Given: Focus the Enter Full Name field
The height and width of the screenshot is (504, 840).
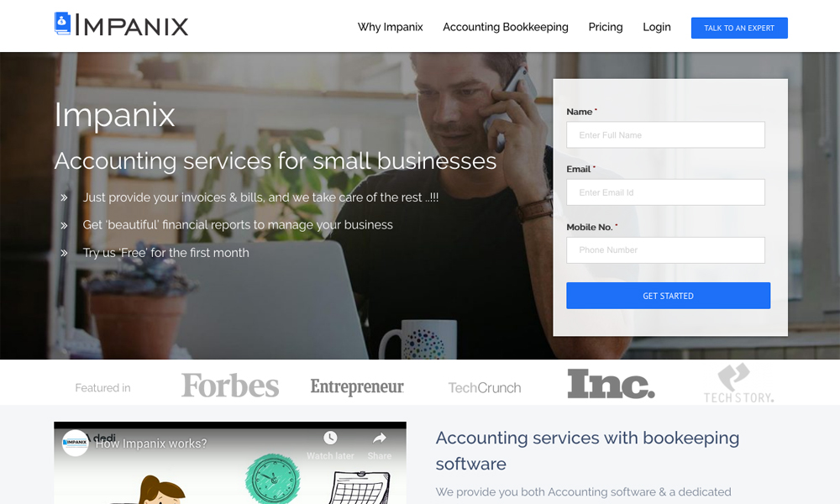Looking at the screenshot, I should [x=665, y=135].
